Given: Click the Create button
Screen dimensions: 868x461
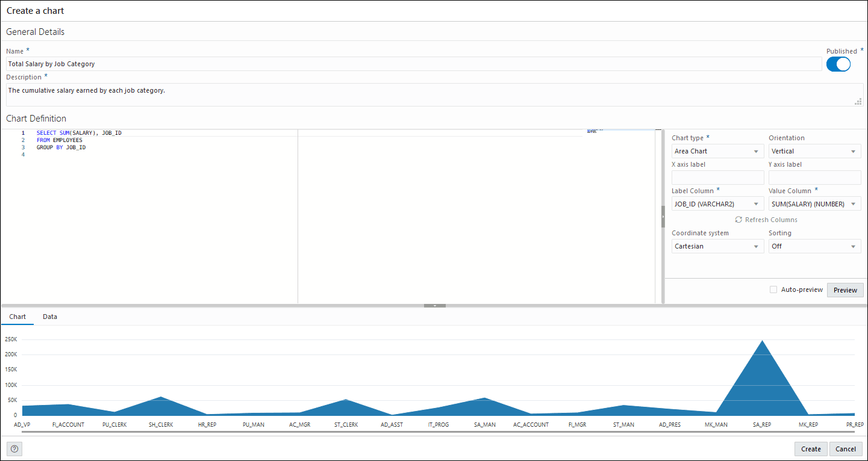Looking at the screenshot, I should tap(810, 448).
